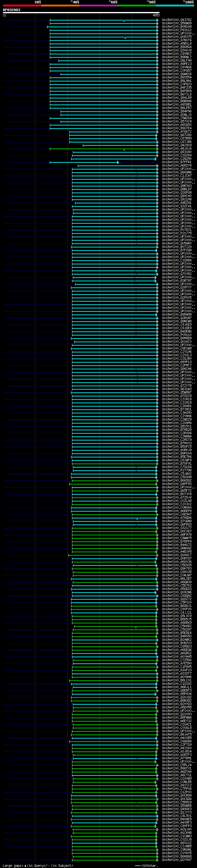Choose the UniRef100_Q84P96 hit label
The width and height of the screenshot is (197, 868).
tap(176, 111)
